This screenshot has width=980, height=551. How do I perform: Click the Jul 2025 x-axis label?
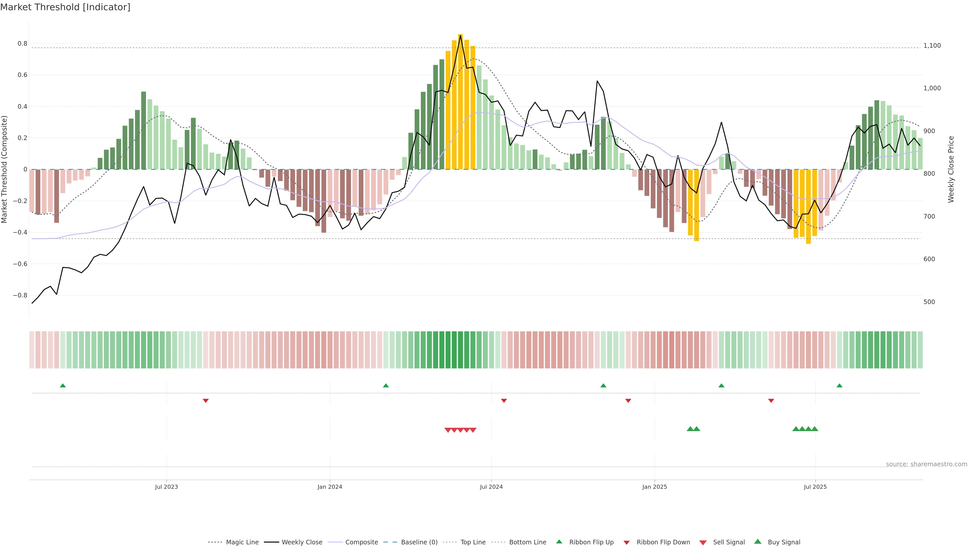pos(815,487)
